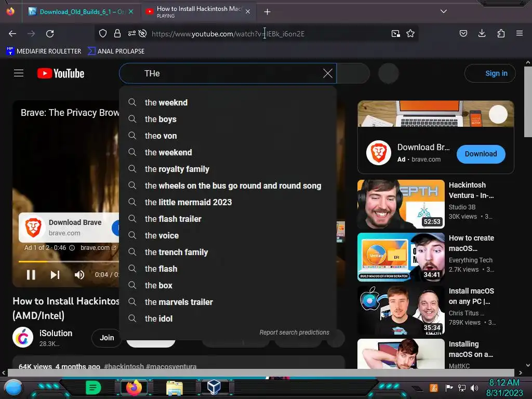Select suggestion 'the flash trailer'
Image resolution: width=532 pixels, height=399 pixels.
(x=228, y=219)
